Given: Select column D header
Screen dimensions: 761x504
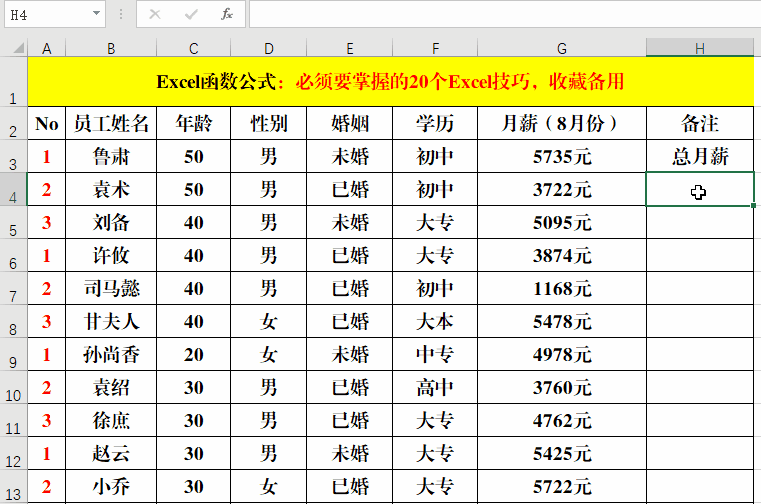Looking at the screenshot, I should pyautogui.click(x=269, y=49).
